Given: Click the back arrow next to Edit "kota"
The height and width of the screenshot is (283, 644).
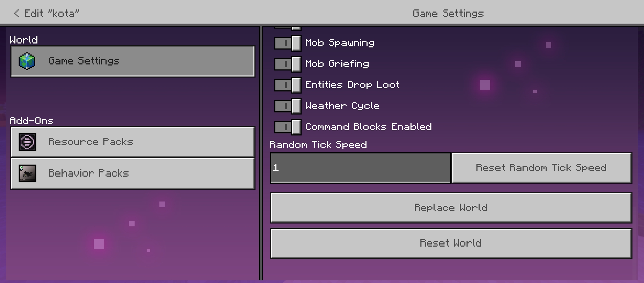Looking at the screenshot, I should pos(17,13).
